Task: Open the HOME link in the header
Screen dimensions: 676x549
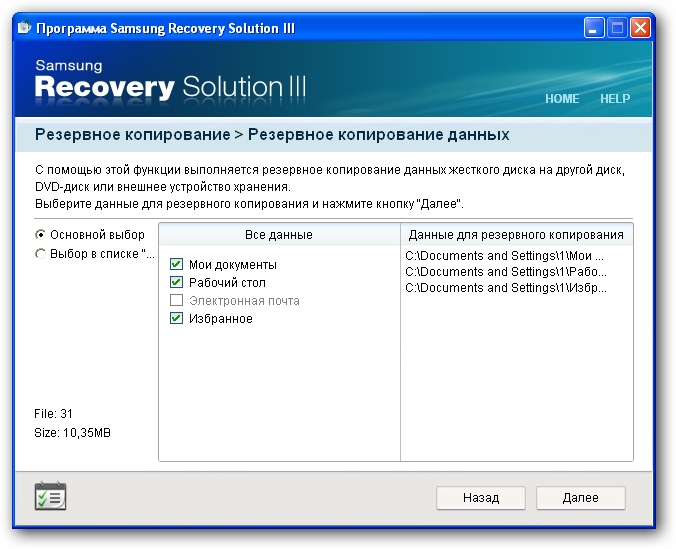Action: coord(562,99)
